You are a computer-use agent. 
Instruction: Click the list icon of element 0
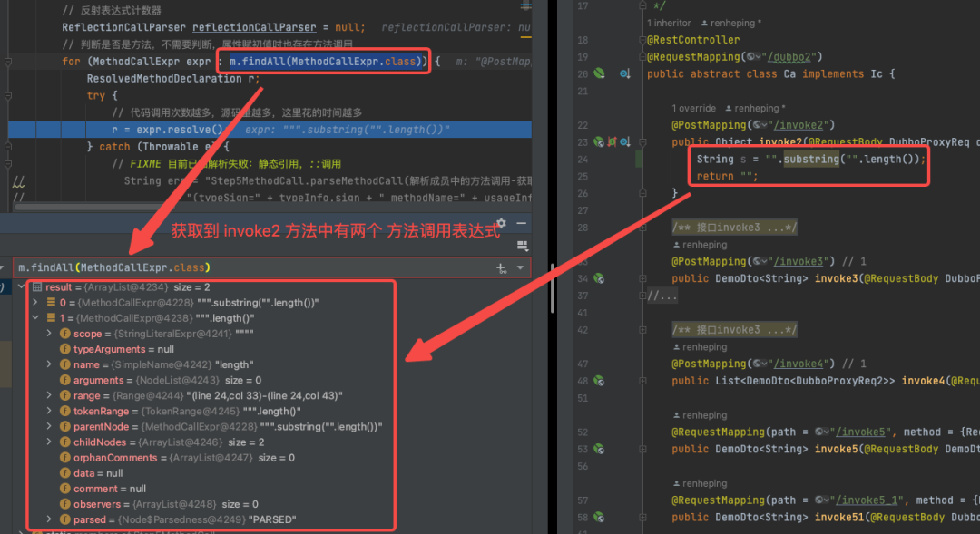(x=51, y=302)
